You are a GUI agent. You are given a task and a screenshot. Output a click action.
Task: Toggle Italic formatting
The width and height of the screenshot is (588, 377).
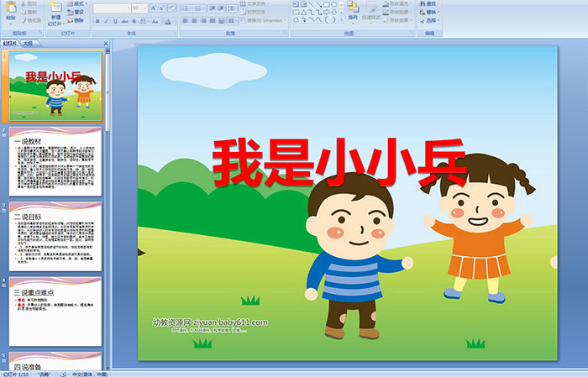107,21
